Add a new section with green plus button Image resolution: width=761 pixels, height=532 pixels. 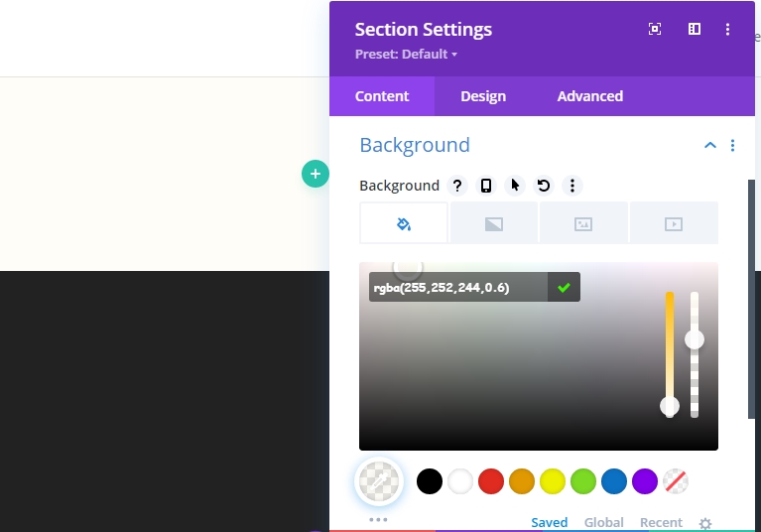(315, 174)
